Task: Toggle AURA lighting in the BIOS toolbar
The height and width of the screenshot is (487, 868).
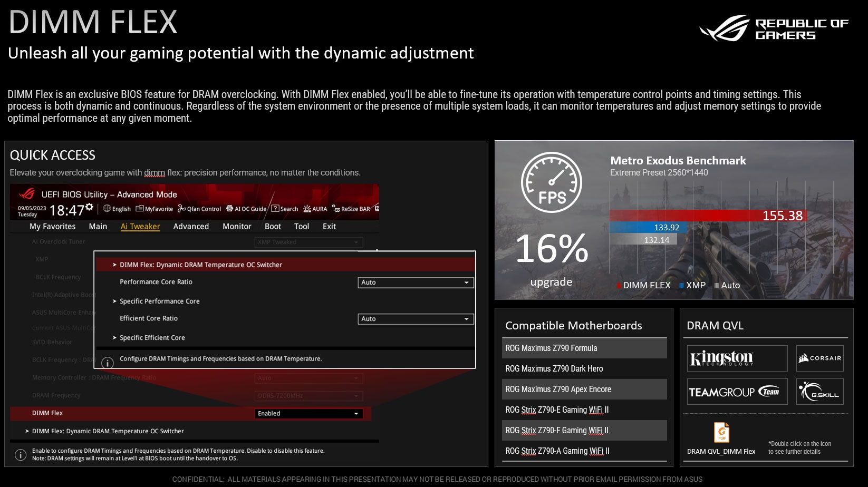Action: tap(315, 209)
